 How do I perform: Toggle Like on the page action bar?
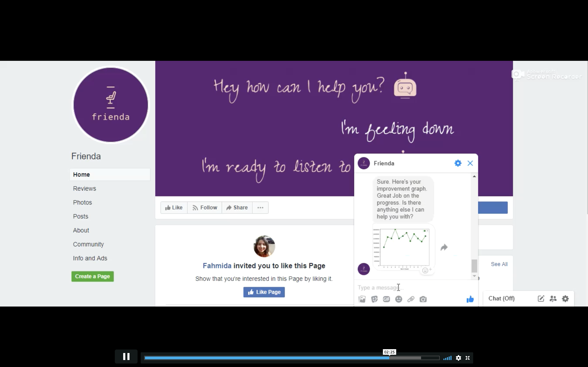tap(174, 208)
